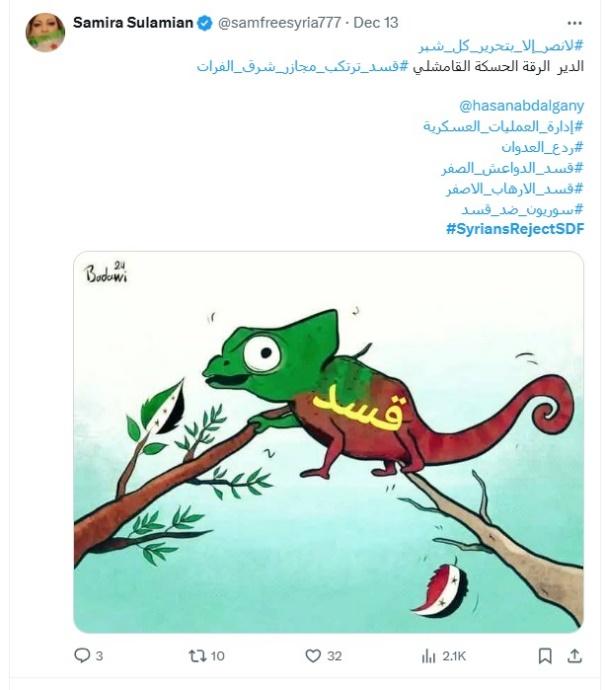The image size is (605, 690).
Task: Click the #ردع_العدوان hashtag
Action: click(x=543, y=147)
